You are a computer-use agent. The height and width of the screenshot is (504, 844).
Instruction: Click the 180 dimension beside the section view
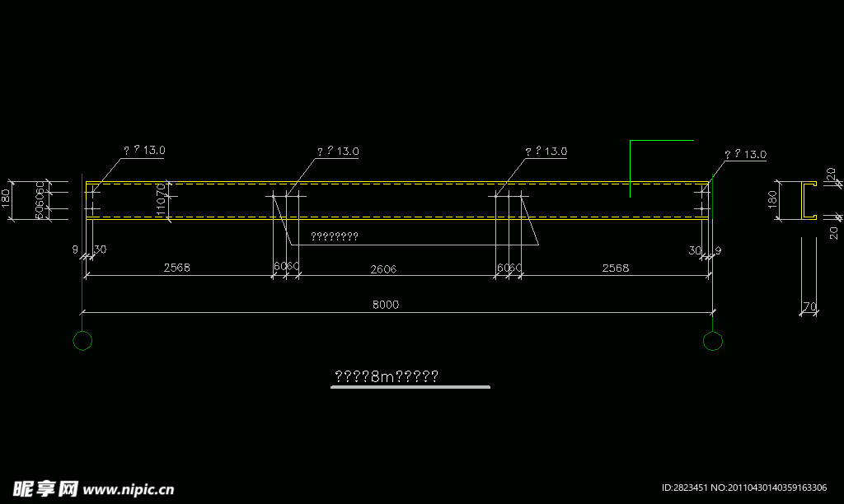click(x=772, y=200)
